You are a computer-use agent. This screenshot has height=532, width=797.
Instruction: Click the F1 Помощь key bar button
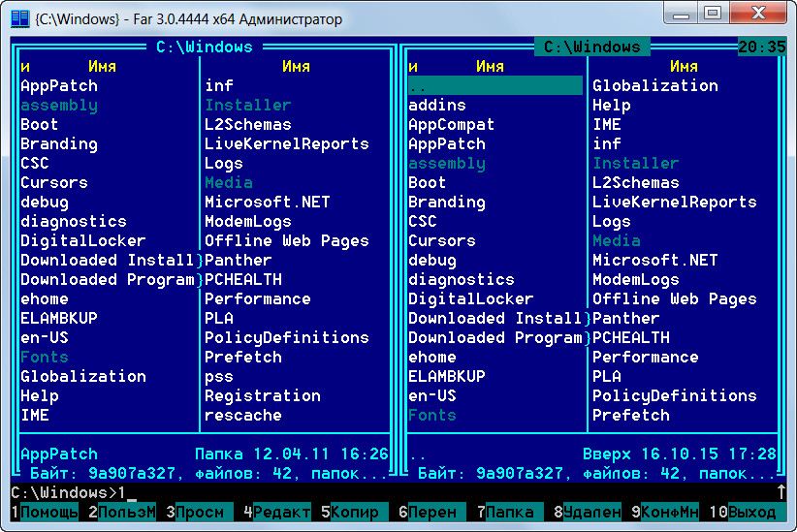[45, 512]
